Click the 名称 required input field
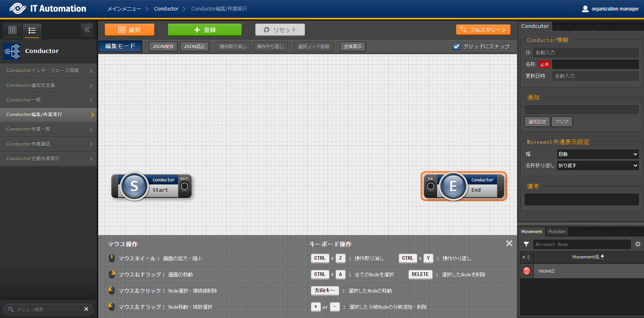Image resolution: width=644 pixels, height=318 pixels. tap(595, 64)
